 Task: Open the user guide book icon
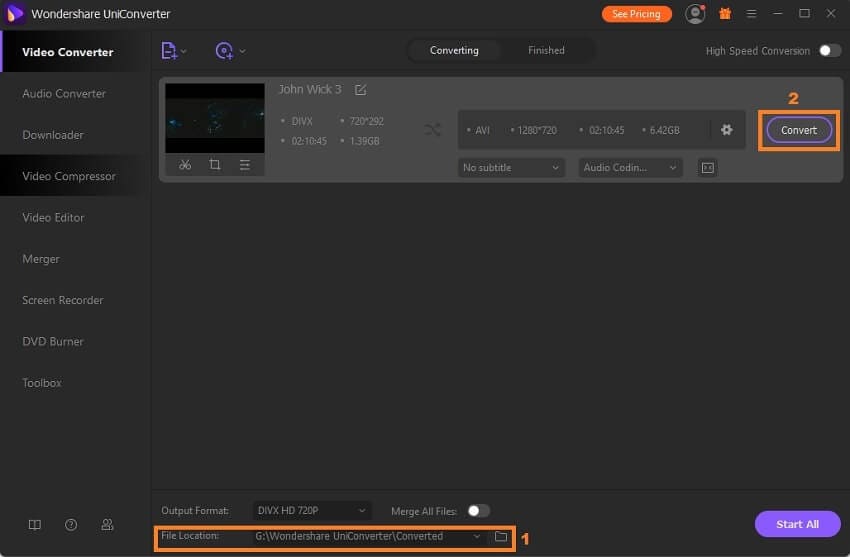35,524
